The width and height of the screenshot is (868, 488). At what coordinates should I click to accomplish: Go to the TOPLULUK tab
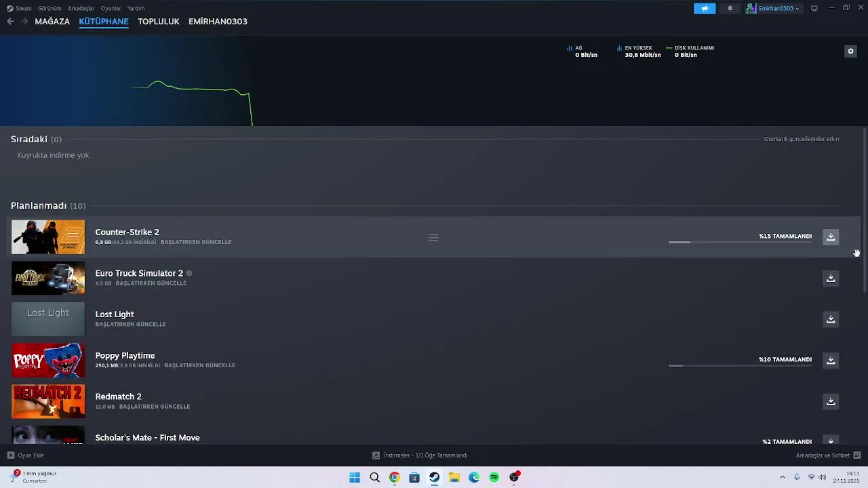(x=159, y=21)
